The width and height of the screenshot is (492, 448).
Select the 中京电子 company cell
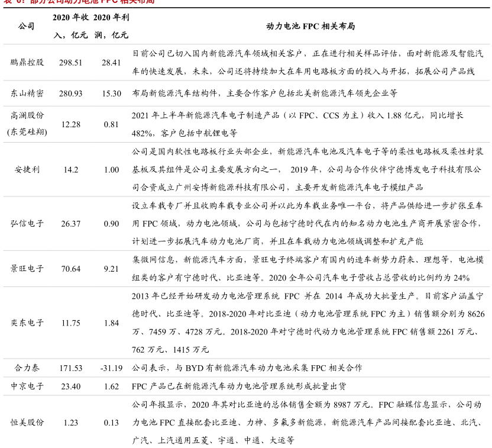tap(27, 386)
